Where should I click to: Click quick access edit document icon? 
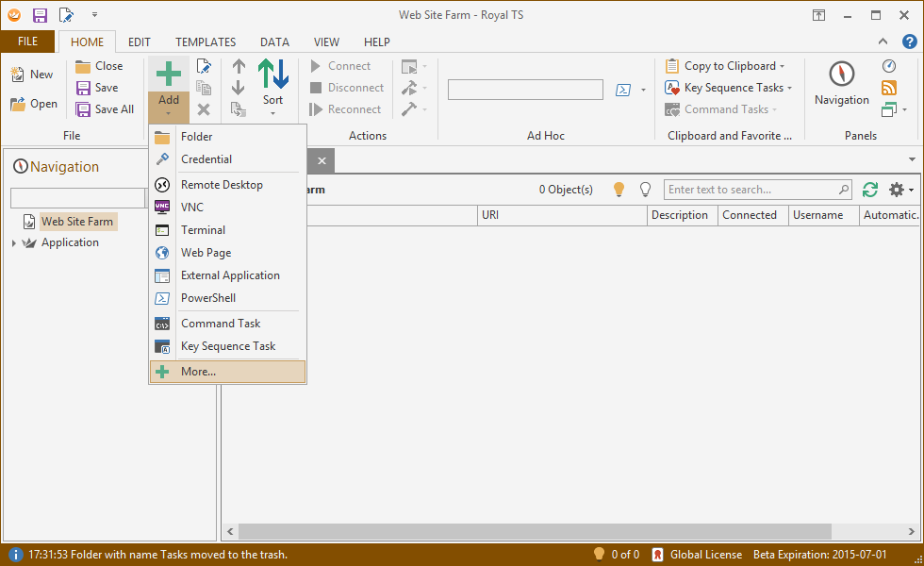tap(66, 15)
